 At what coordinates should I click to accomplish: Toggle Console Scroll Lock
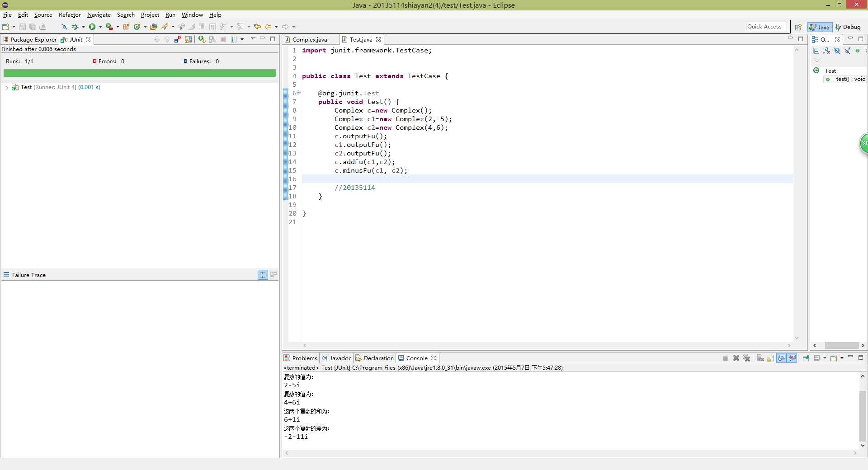(771, 358)
